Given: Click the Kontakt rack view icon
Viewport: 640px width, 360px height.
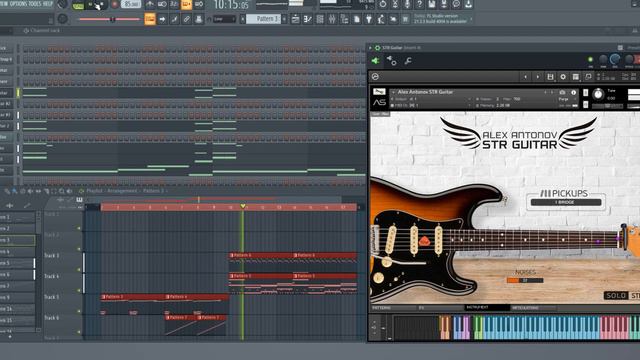Looking at the screenshot, I should pyautogui.click(x=576, y=77).
